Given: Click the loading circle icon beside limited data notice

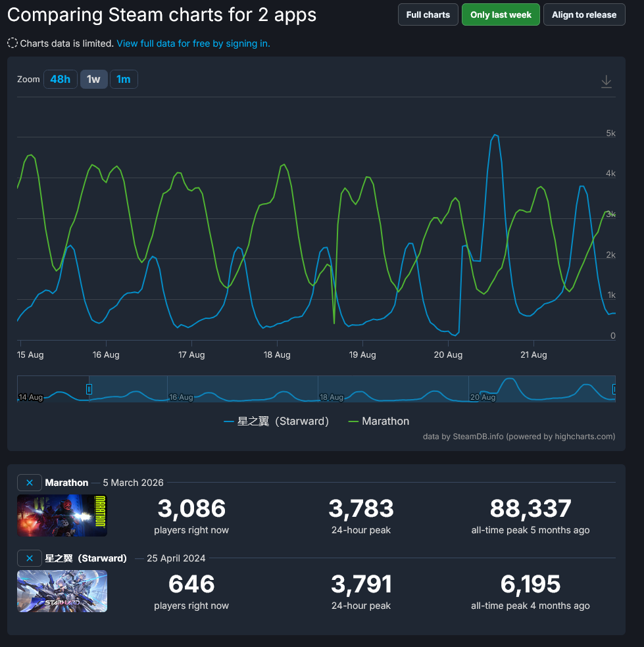Looking at the screenshot, I should coord(12,43).
